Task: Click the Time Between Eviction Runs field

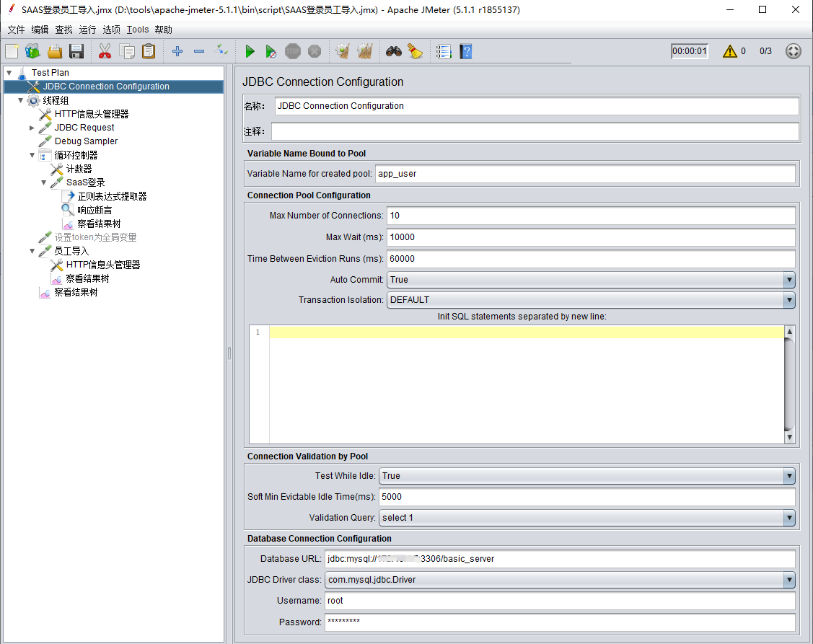Action: [591, 259]
